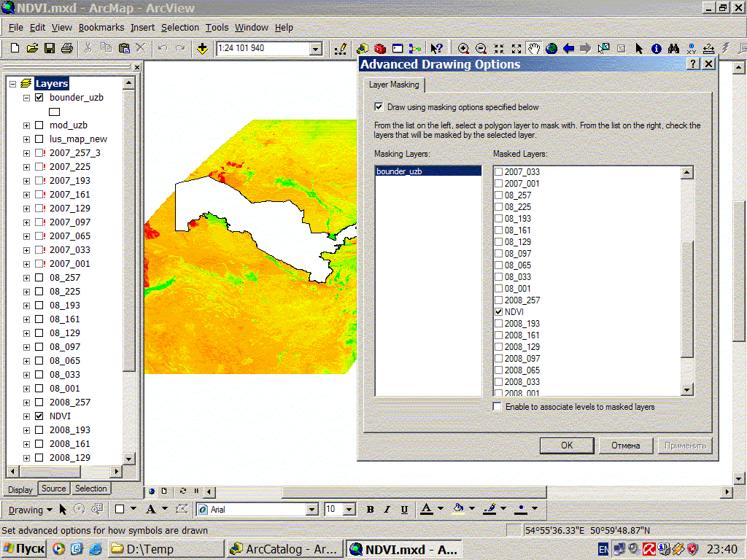The width and height of the screenshot is (747, 560).
Task: Click the OK button in the dialog
Action: [567, 445]
